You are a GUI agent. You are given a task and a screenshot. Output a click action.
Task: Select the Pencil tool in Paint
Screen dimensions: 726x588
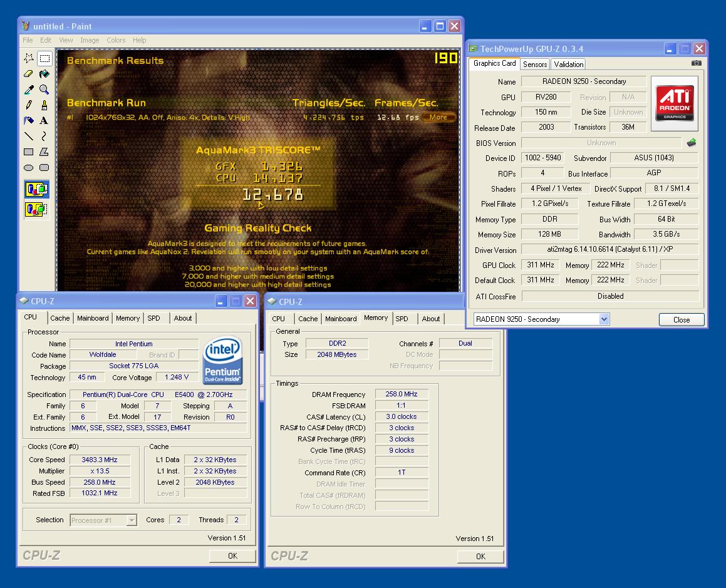click(29, 105)
